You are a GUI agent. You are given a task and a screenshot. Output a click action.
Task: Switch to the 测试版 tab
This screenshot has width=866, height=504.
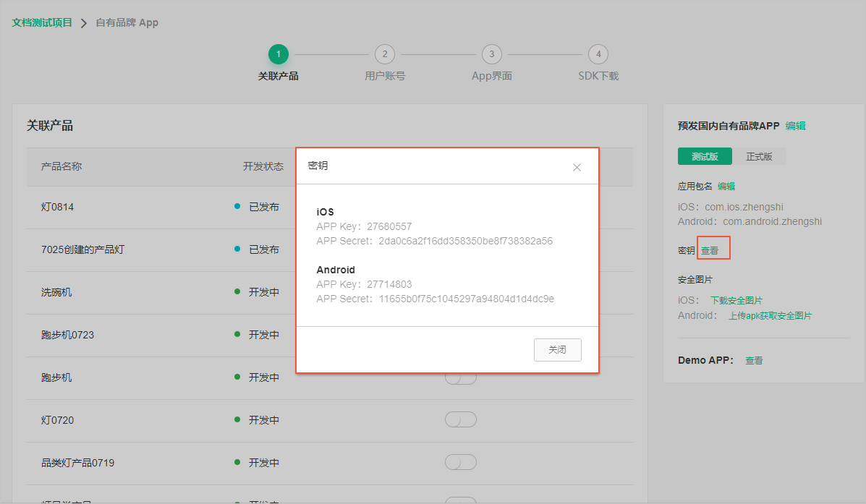click(705, 156)
